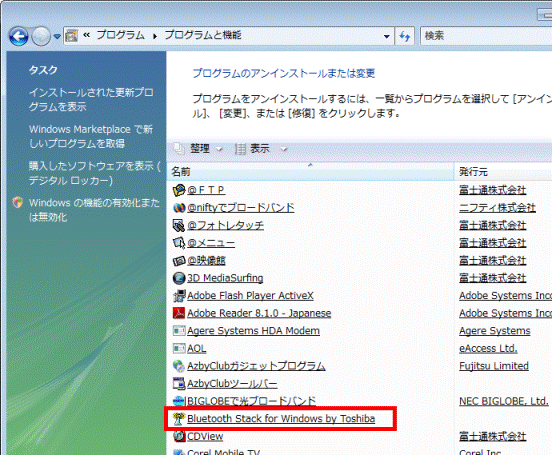The height and width of the screenshot is (455, 552).
Task: Click the refresh button beside address bar
Action: pos(405,36)
